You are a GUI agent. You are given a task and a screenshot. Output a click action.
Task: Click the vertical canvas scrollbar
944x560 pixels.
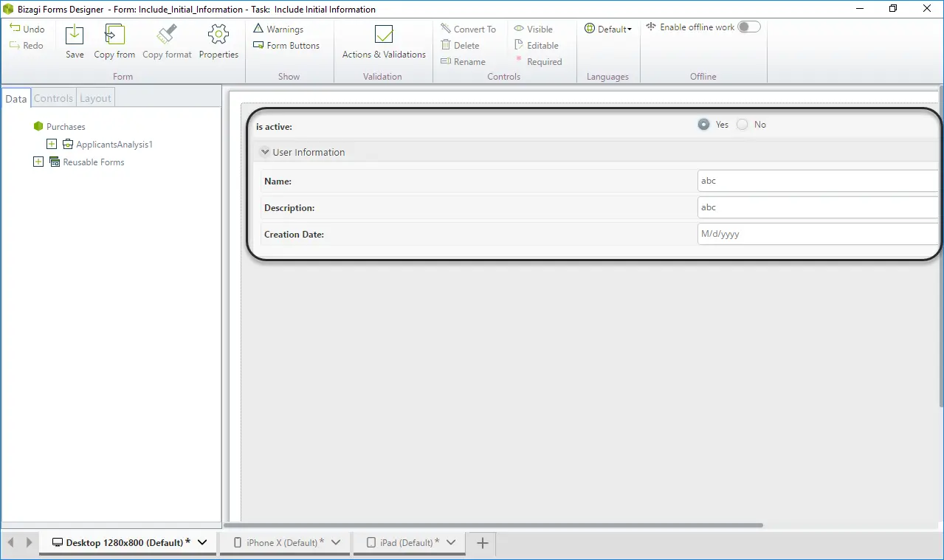(941, 246)
